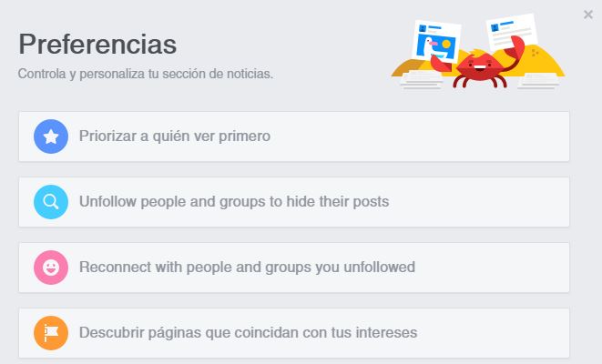Choose "Reconnect with people and groups you unfollowed"
Viewport: 602px width, 364px height.
coord(247,268)
